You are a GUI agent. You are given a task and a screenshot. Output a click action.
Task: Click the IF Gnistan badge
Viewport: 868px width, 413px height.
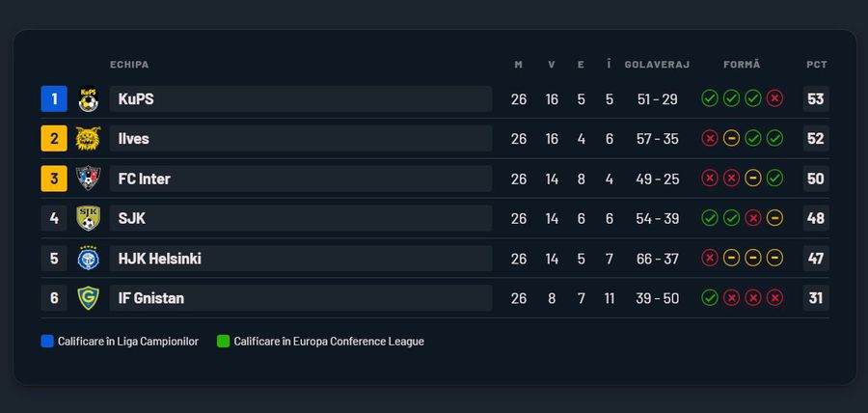point(88,298)
